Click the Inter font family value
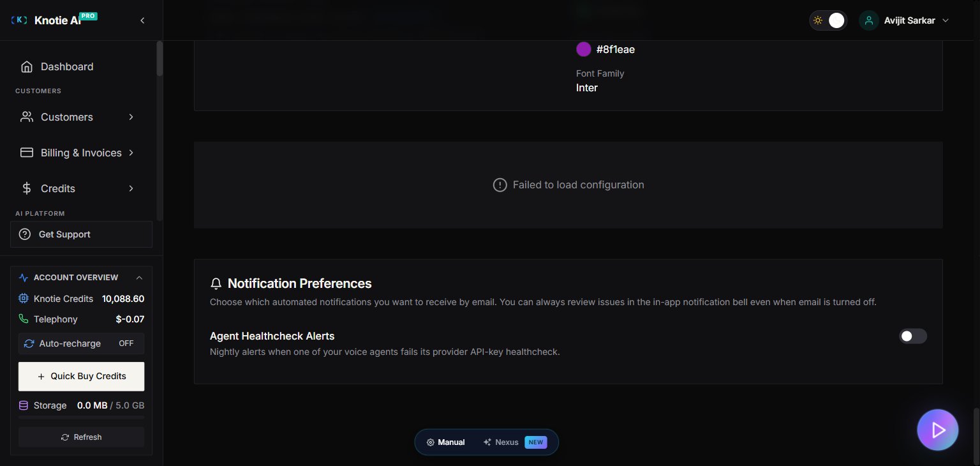 pos(587,87)
